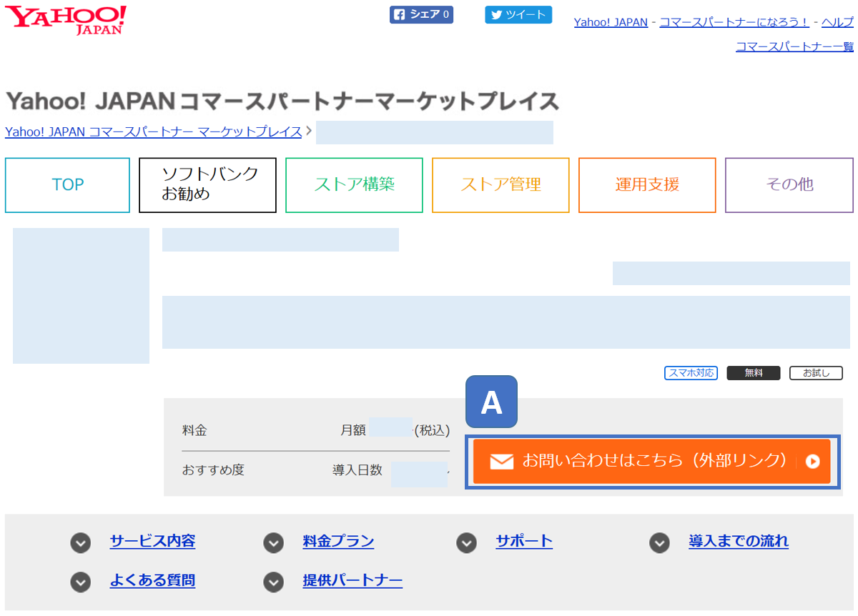Click the お試し badge

816,373
